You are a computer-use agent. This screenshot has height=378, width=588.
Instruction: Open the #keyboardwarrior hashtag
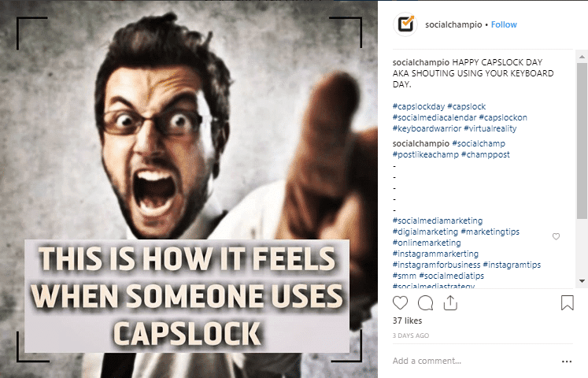click(x=427, y=128)
